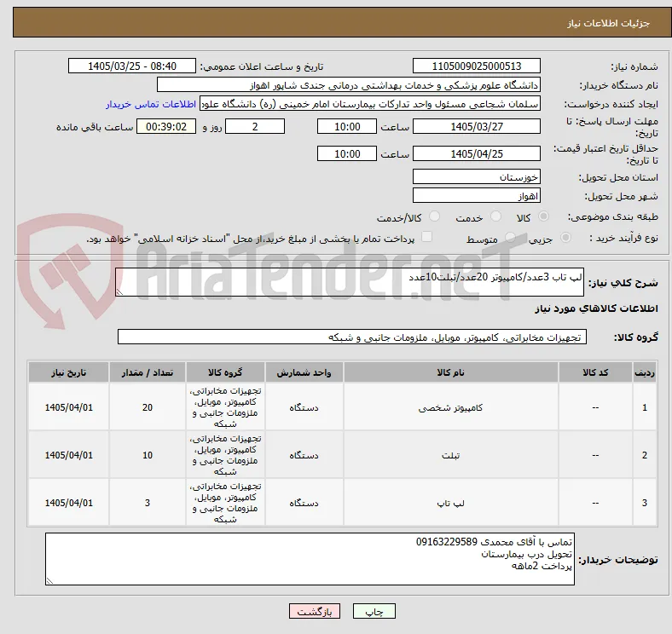Click the remaining time 00:39:02 field

[166, 126]
